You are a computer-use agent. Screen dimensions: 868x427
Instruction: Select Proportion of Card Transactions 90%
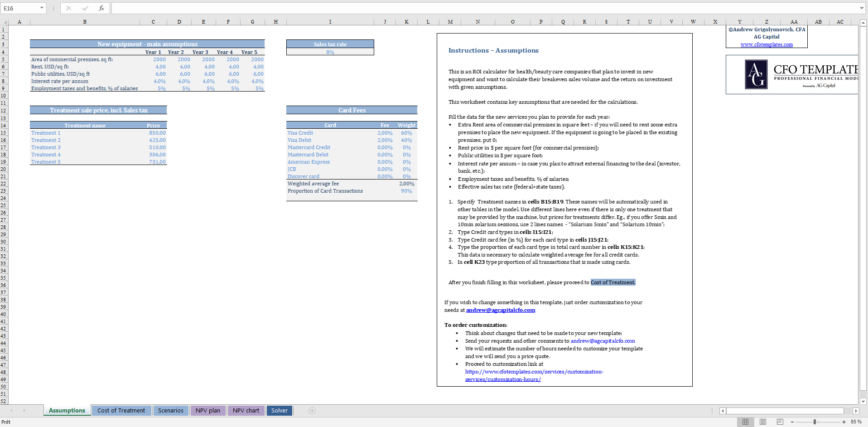point(406,191)
